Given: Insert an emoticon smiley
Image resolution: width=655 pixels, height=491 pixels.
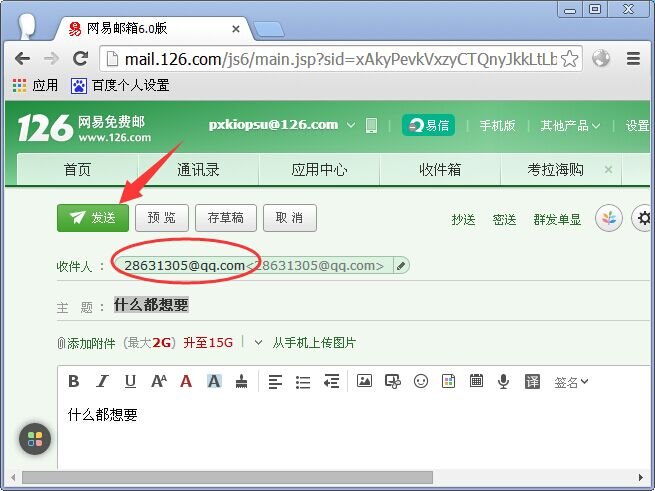Looking at the screenshot, I should point(421,381).
